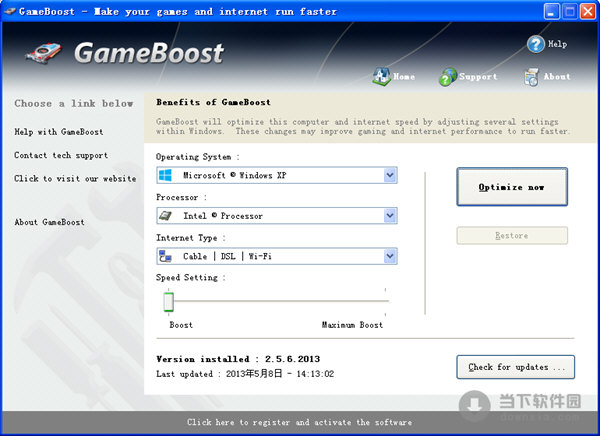Close the GameBoost window
Image resolution: width=600 pixels, height=436 pixels.
point(588,11)
